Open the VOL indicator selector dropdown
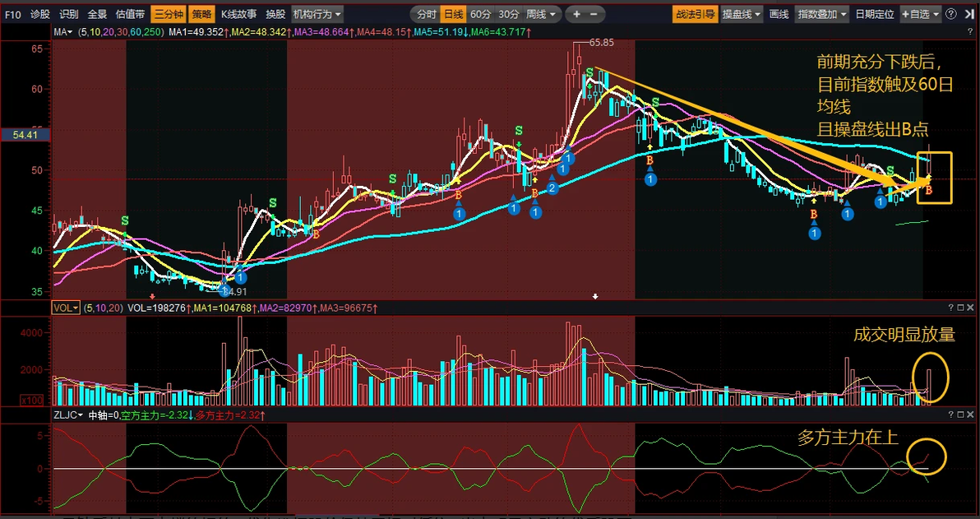Screen dimensions: 980x519 coord(66,308)
